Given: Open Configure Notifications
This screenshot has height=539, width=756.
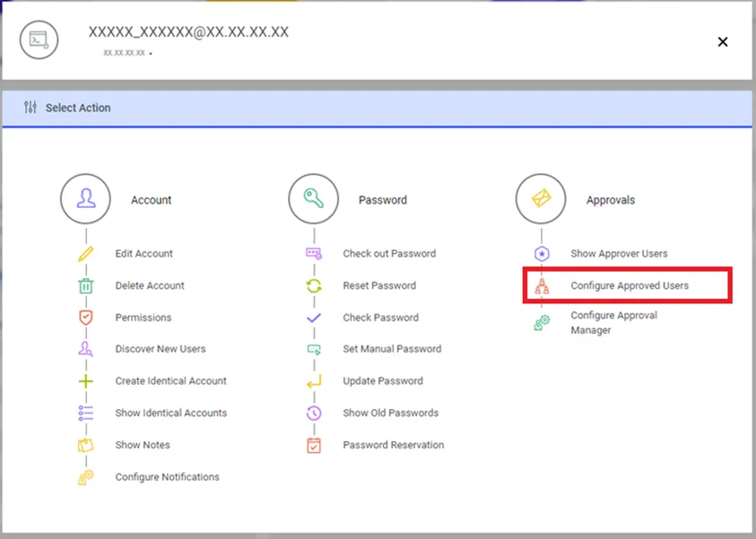Looking at the screenshot, I should click(x=167, y=477).
